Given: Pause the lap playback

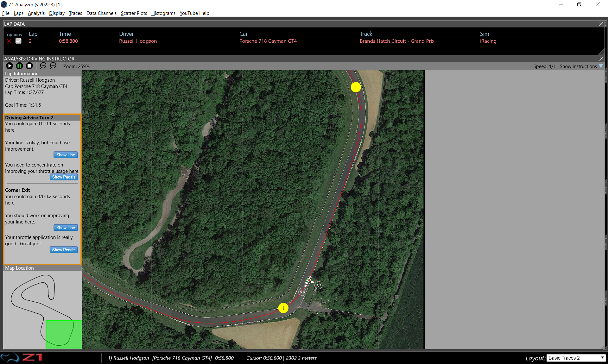Looking at the screenshot, I should click(x=19, y=66).
